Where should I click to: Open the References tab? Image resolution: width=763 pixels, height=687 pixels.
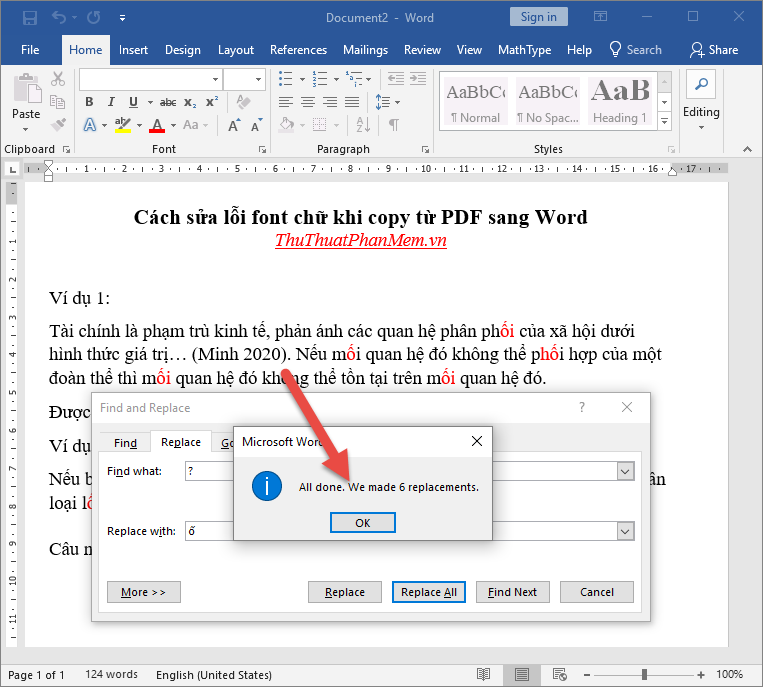(x=298, y=50)
